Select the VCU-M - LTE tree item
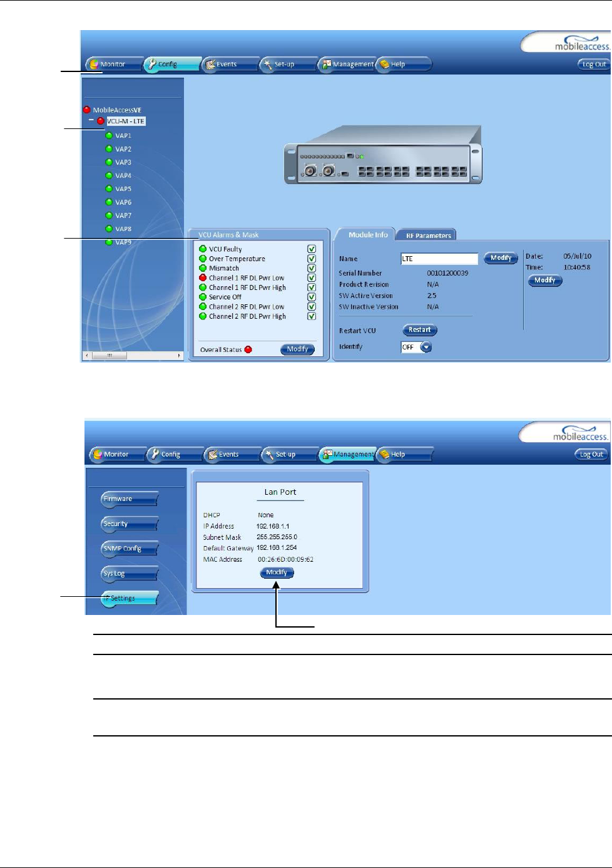612x868 pixels. click(126, 121)
